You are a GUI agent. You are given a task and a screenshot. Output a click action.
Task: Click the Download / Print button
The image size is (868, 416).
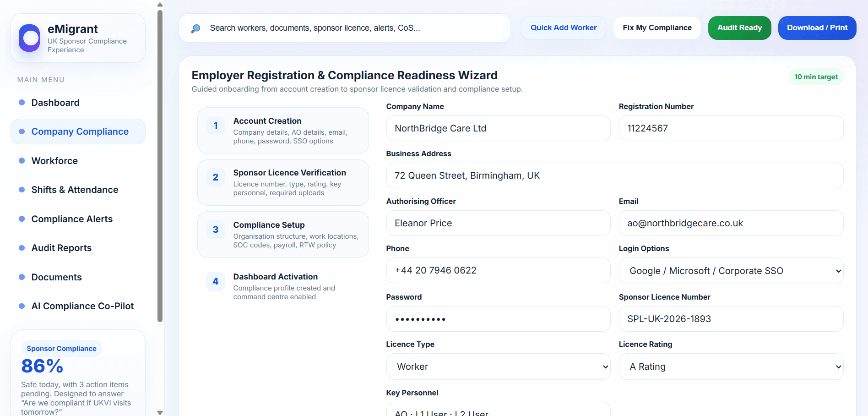click(817, 28)
